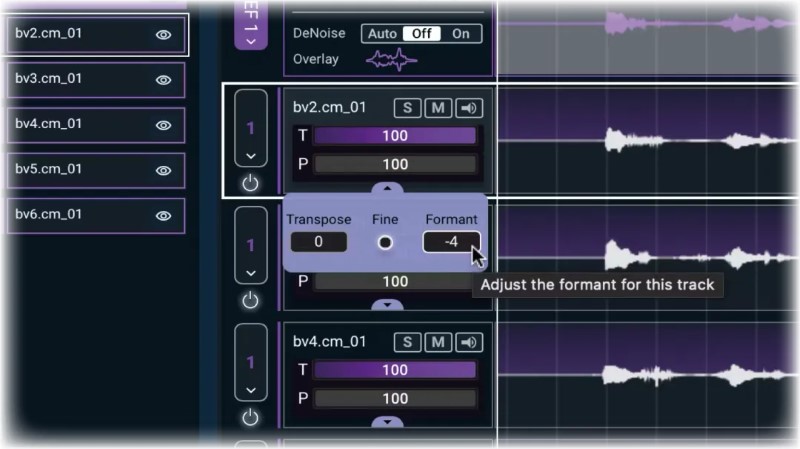Adjust the P slider on bv2.cm_01
This screenshot has width=800, height=449.
(395, 164)
